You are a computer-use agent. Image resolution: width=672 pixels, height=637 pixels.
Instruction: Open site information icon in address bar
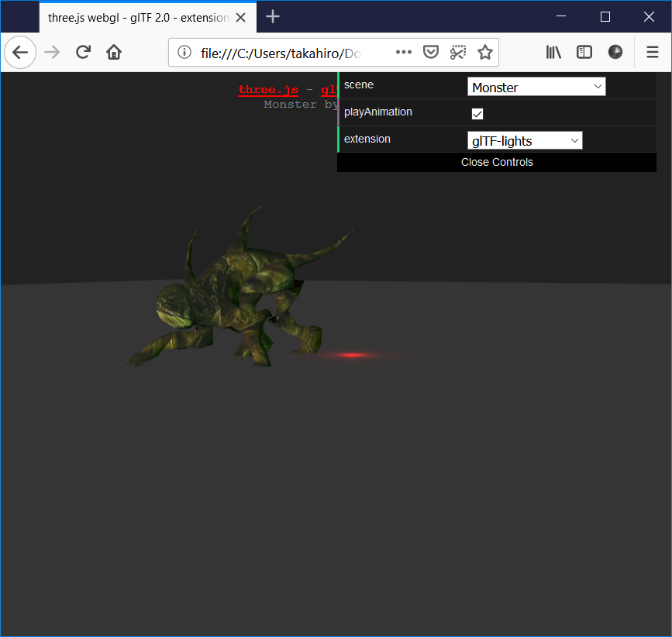tap(184, 52)
